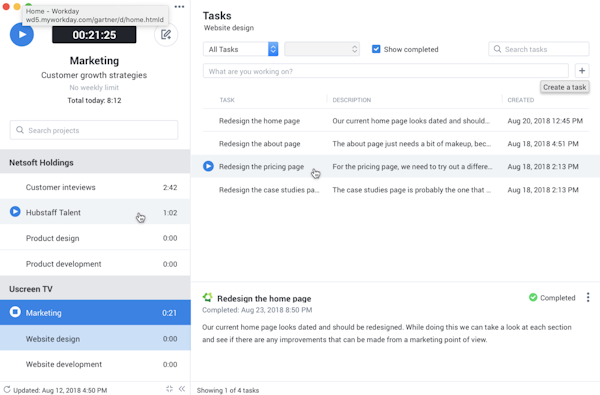
Task: Sort by the TASK column header
Action: tap(227, 100)
